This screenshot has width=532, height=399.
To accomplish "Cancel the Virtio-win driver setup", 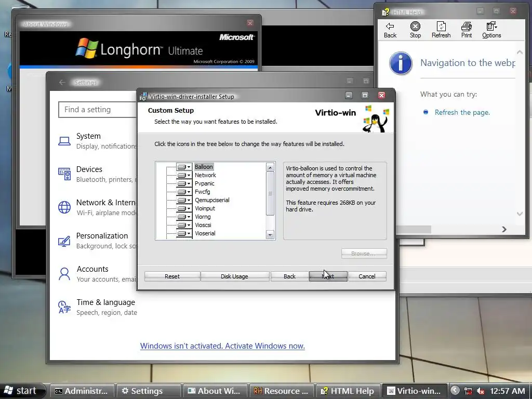I will pos(367,276).
